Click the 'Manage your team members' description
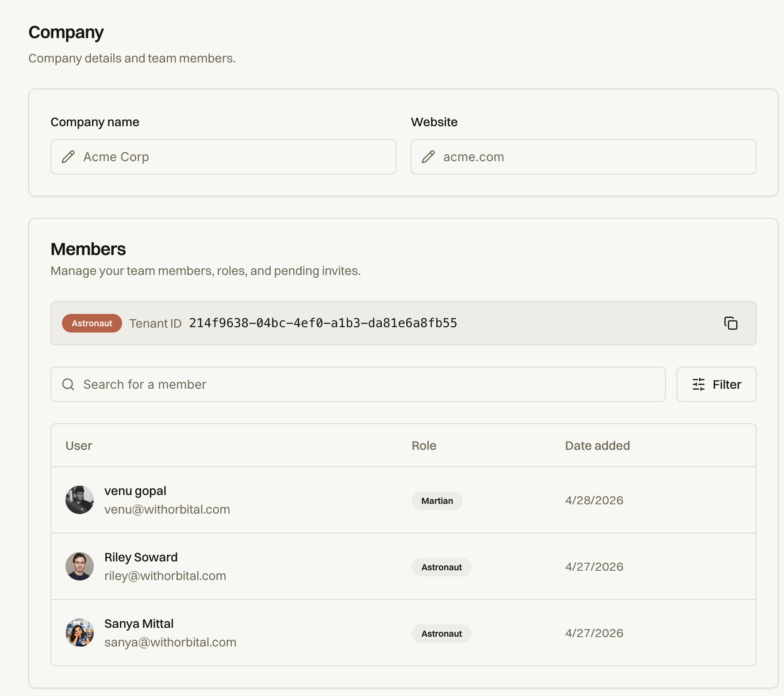This screenshot has width=784, height=696. click(206, 271)
